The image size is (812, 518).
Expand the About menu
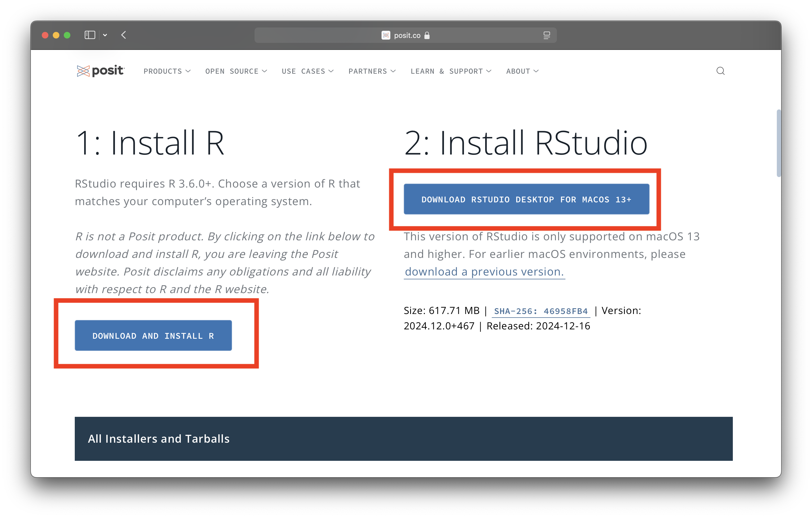[x=522, y=71]
